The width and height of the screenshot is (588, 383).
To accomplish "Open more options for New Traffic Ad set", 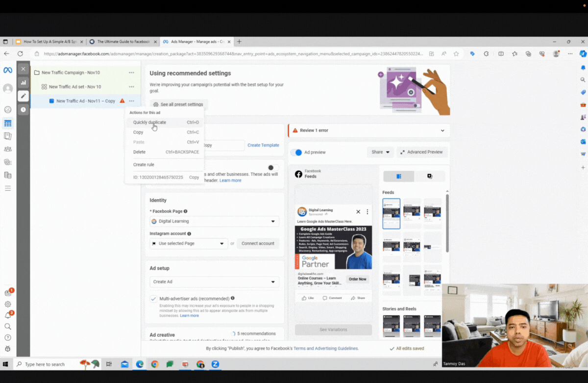I will [131, 87].
